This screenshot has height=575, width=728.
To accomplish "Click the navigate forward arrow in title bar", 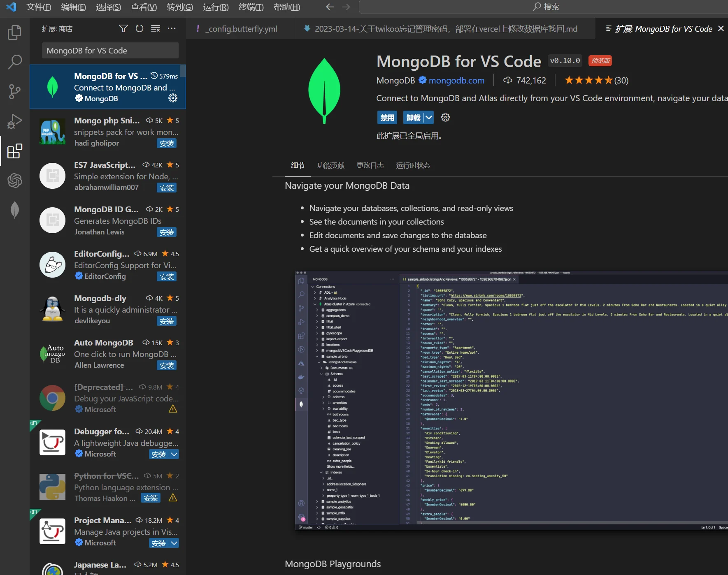I will pyautogui.click(x=346, y=7).
